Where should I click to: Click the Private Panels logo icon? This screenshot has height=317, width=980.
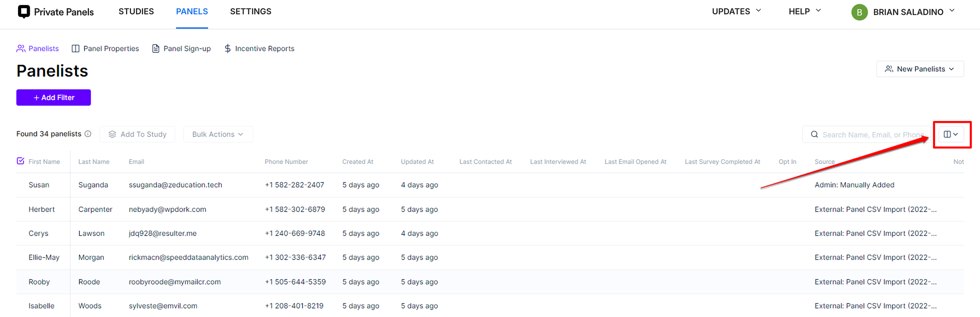coord(24,12)
